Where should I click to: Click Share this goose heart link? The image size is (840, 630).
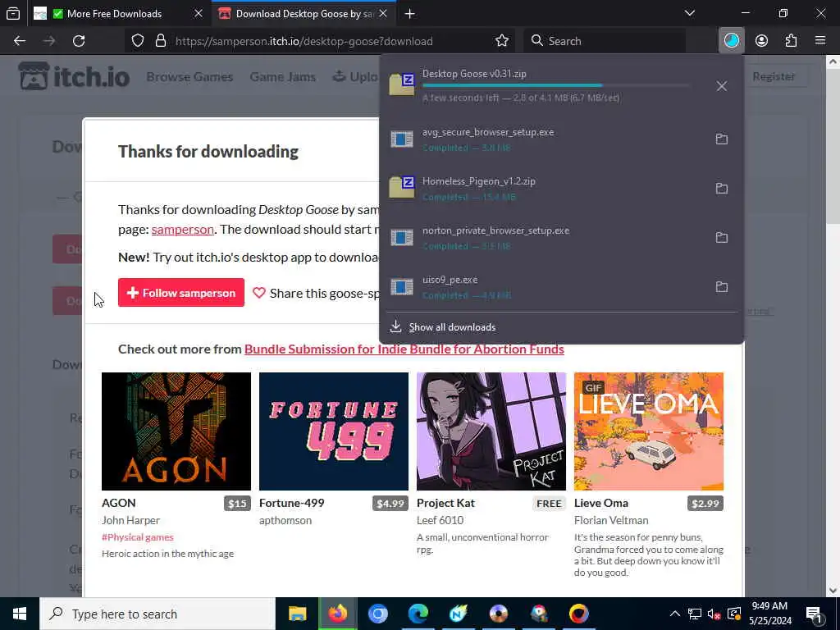(317, 293)
